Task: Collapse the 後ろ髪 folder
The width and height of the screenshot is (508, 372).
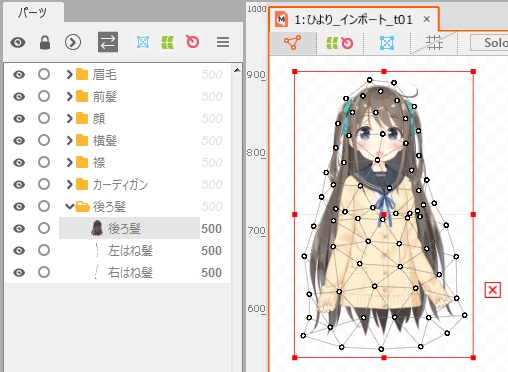Action: [69, 206]
